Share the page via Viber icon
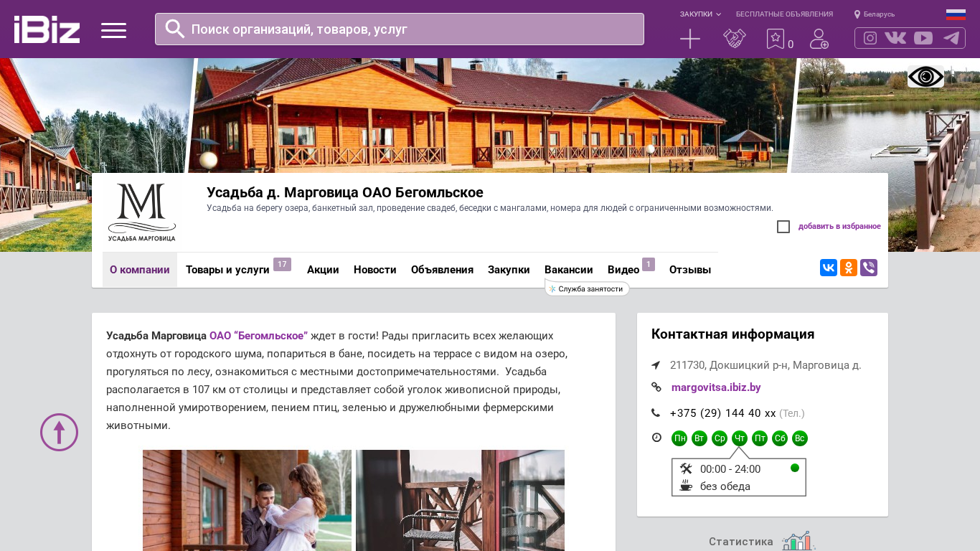 coord(869,268)
